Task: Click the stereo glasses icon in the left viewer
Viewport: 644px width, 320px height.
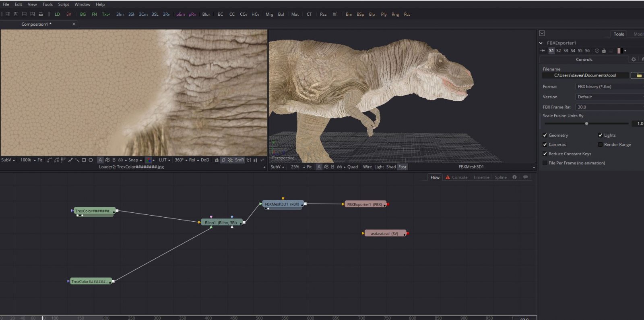Action: 120,160
